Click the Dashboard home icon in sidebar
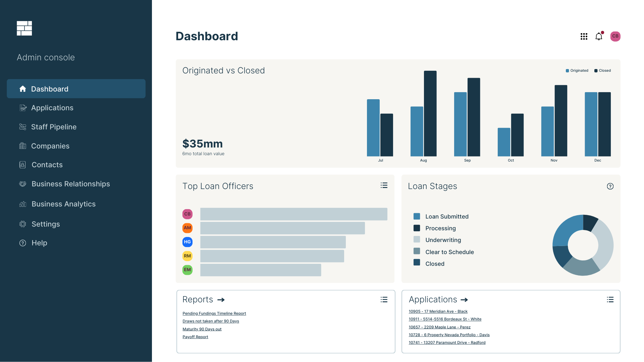Viewport: 644px width, 362px height. point(22,88)
